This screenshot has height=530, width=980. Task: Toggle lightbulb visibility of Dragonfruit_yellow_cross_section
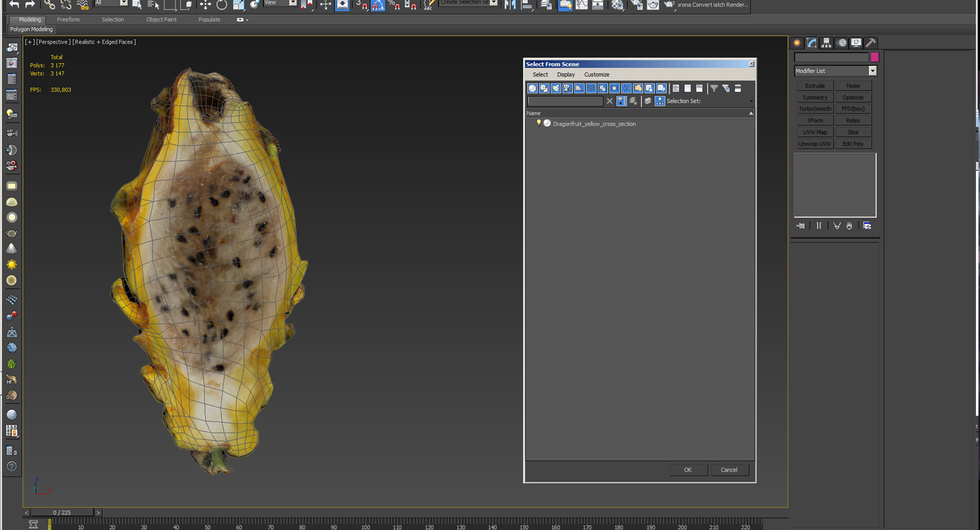click(x=539, y=123)
